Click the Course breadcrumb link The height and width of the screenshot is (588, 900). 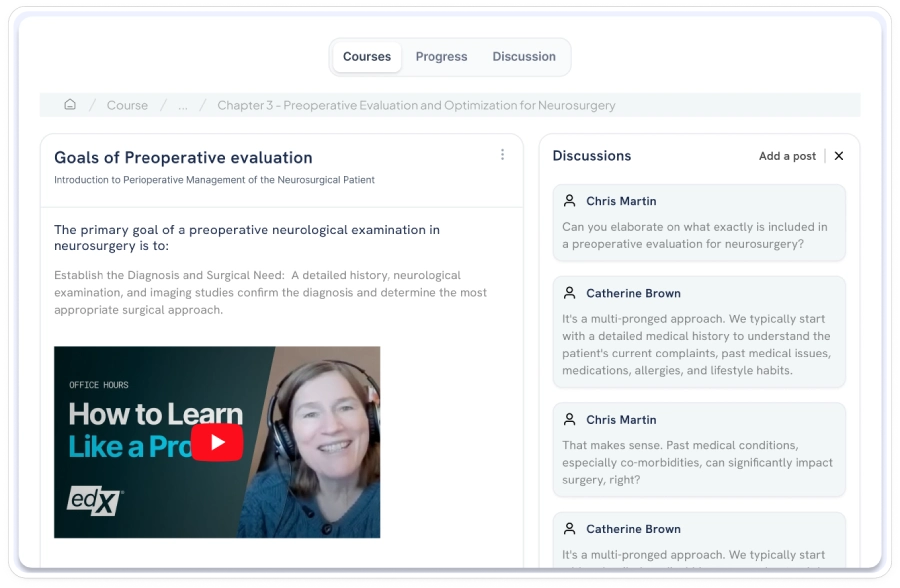pos(127,105)
